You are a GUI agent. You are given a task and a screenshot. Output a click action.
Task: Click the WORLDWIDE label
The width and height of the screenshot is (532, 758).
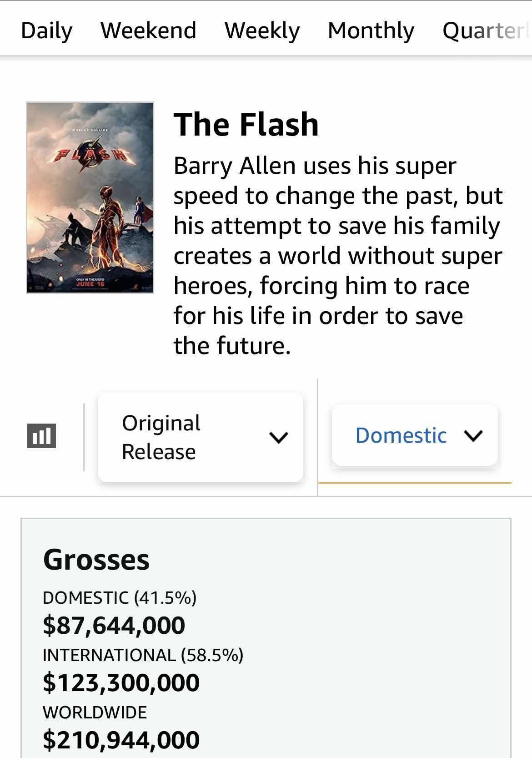(95, 712)
